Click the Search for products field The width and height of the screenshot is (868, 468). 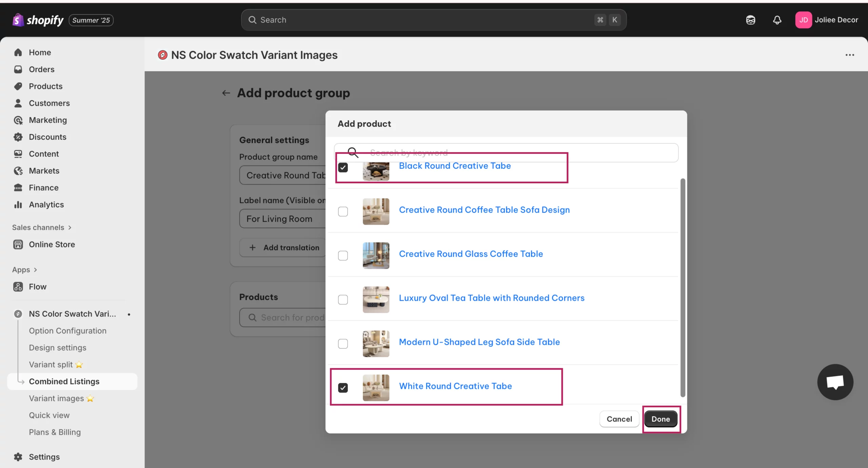[x=283, y=318]
